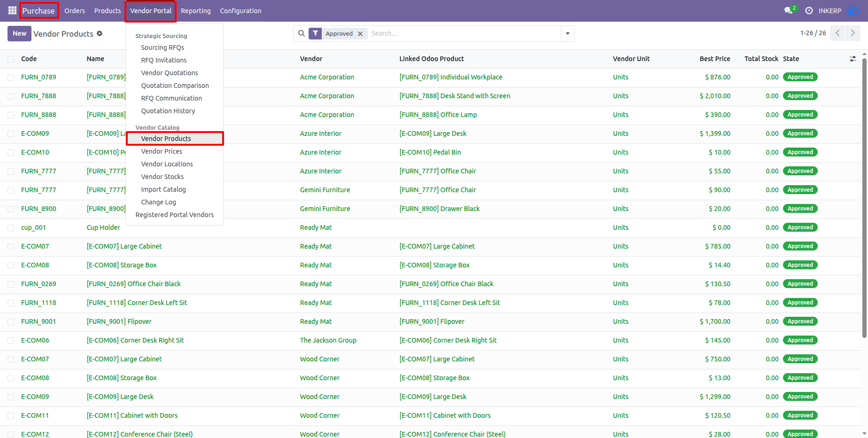Viewport: 868px width, 438px height.
Task: Check the cup_001 row checkbox
Action: pos(11,227)
